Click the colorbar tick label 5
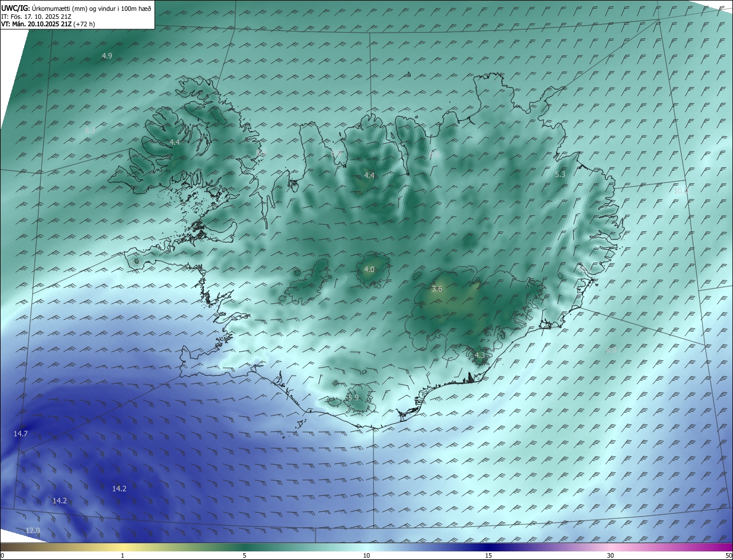 point(245,556)
